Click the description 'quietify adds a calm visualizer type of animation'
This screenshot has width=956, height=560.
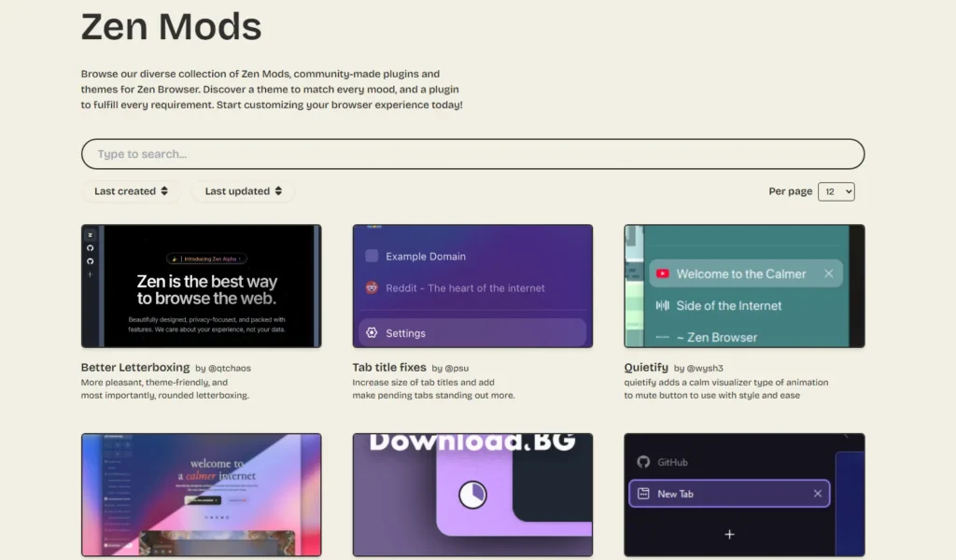coord(725,383)
